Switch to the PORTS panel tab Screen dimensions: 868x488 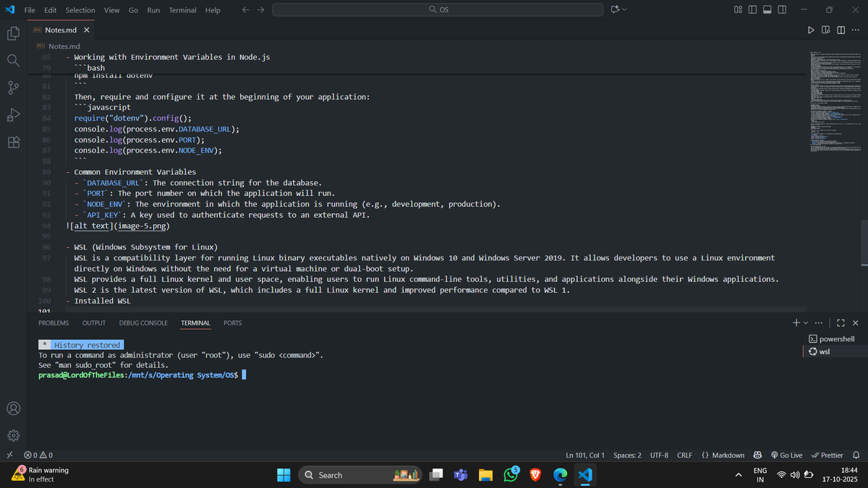[233, 323]
